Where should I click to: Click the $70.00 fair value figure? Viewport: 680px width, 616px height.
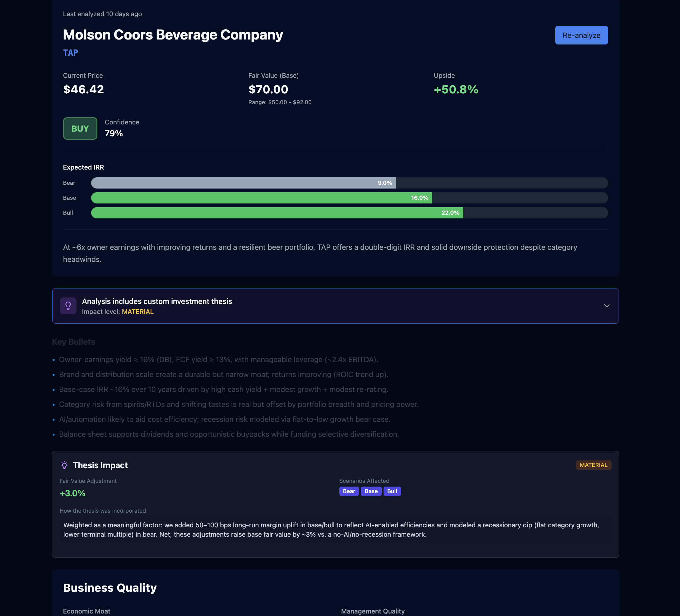[268, 89]
